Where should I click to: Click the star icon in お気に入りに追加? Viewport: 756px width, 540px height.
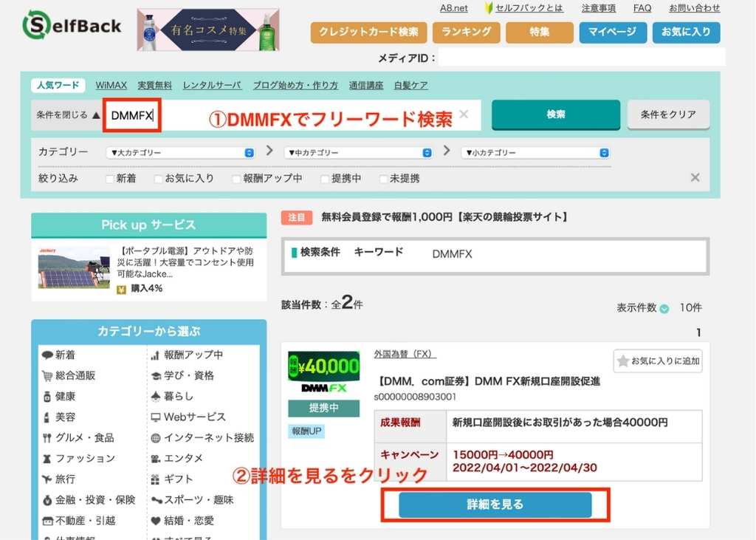click(x=623, y=361)
